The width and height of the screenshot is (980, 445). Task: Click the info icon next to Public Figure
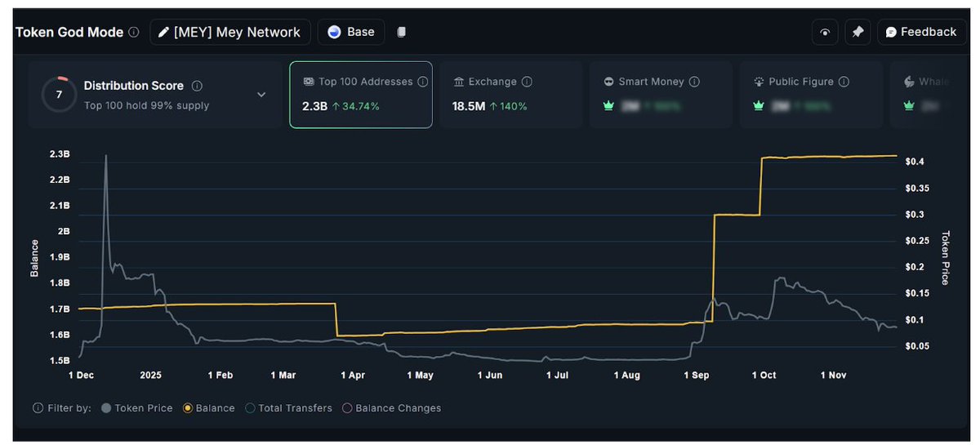tap(844, 82)
